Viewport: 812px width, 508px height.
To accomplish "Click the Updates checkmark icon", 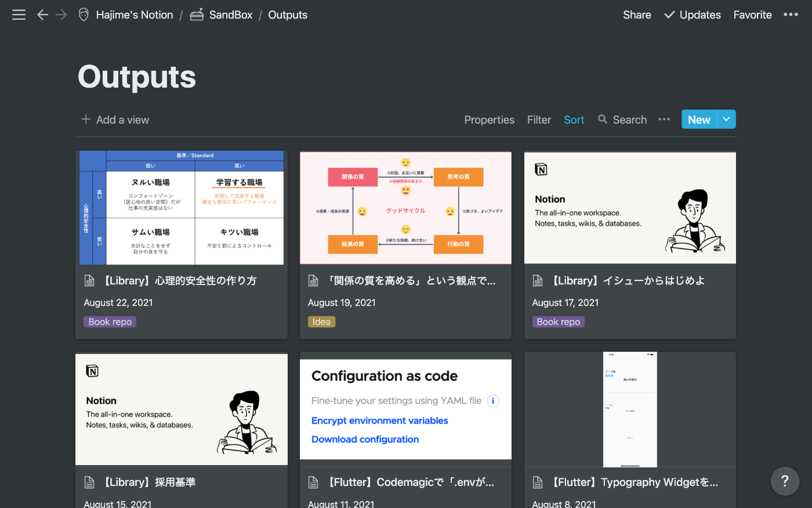I will point(669,15).
